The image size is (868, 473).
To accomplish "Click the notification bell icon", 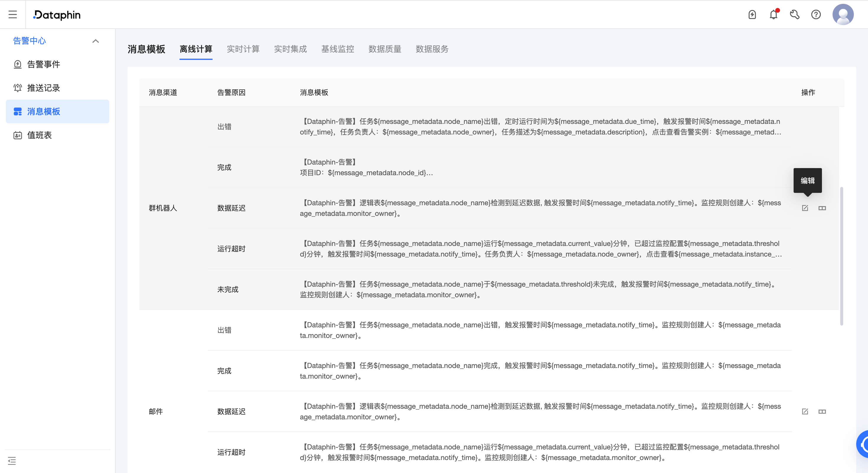I will point(774,14).
